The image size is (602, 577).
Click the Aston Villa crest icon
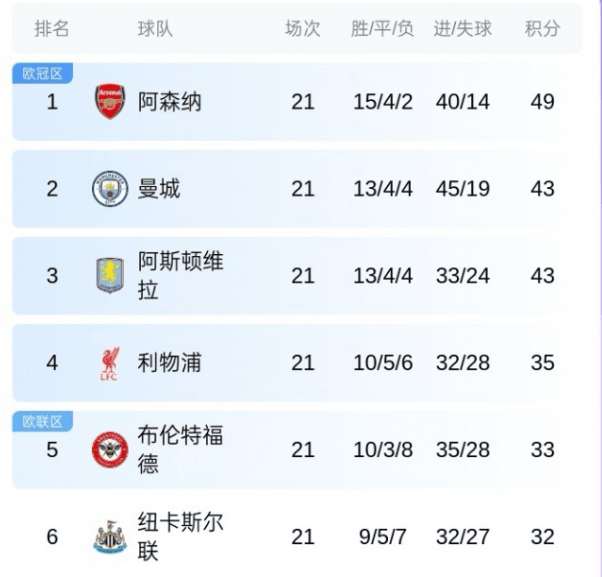pyautogui.click(x=110, y=275)
